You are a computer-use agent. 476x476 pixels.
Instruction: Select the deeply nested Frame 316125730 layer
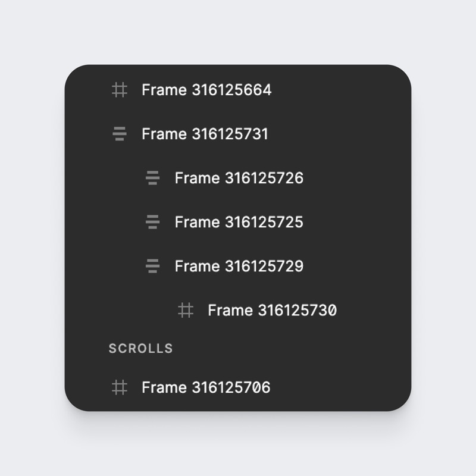238,310
